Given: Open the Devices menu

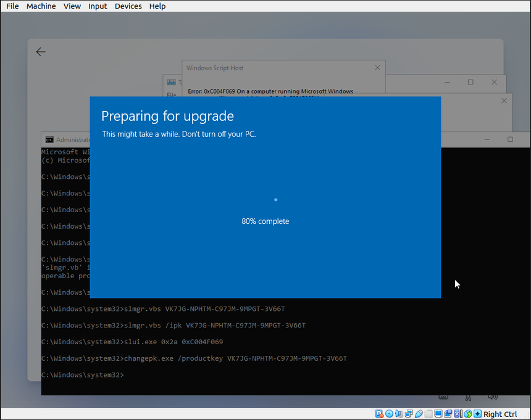Looking at the screenshot, I should coord(128,6).
